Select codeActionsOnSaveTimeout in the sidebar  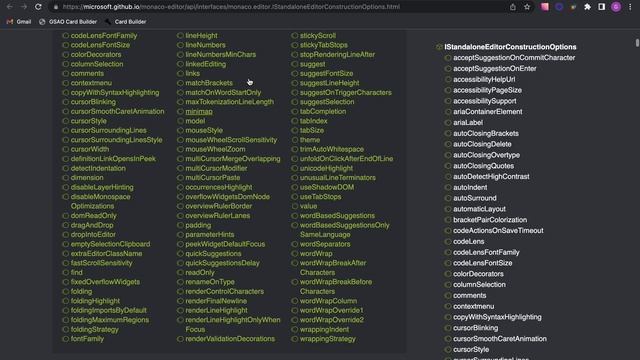tap(498, 231)
